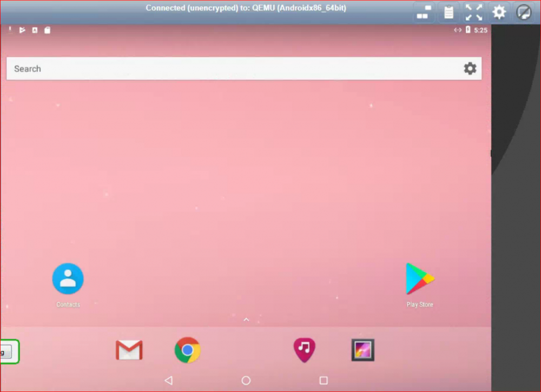Open the clipboard panel in VNC toolbar
Image resolution: width=541 pixels, height=392 pixels.
448,12
